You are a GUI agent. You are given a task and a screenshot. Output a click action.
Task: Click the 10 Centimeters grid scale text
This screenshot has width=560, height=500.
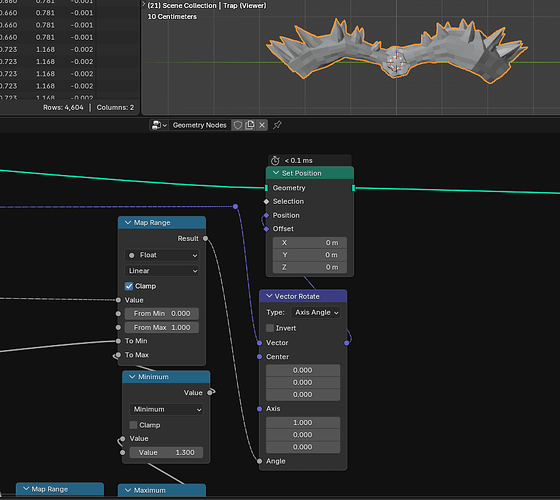[x=172, y=17]
